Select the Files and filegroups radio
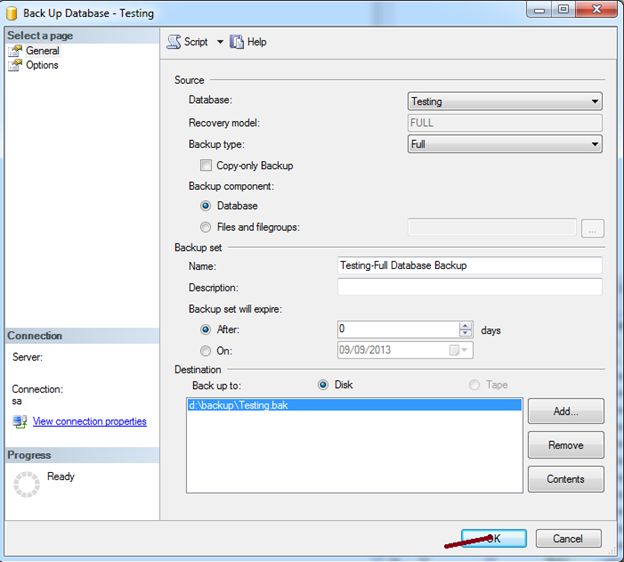 pyautogui.click(x=205, y=227)
